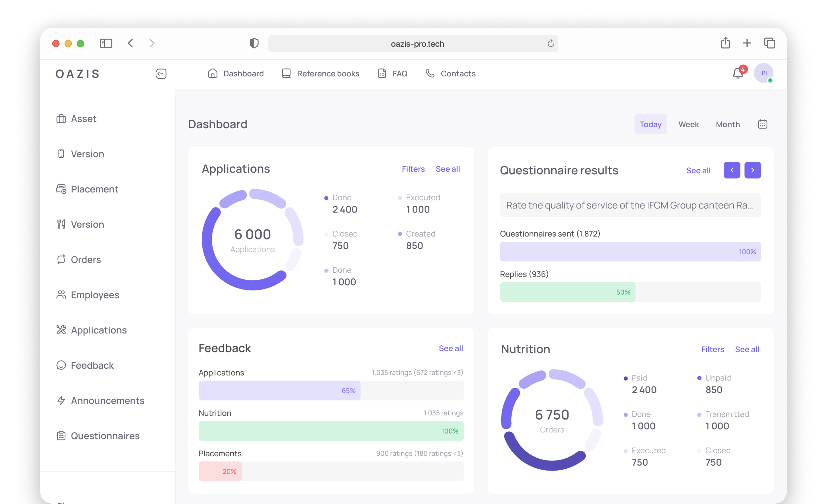This screenshot has height=504, width=827.
Task: Advance to the next questionnaire with the right chevron
Action: click(753, 170)
